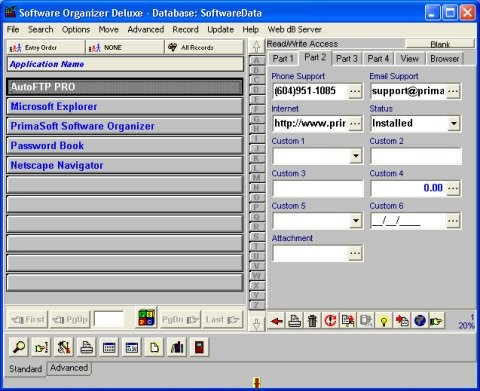Switch to the Part 4 tab

pos(378,59)
